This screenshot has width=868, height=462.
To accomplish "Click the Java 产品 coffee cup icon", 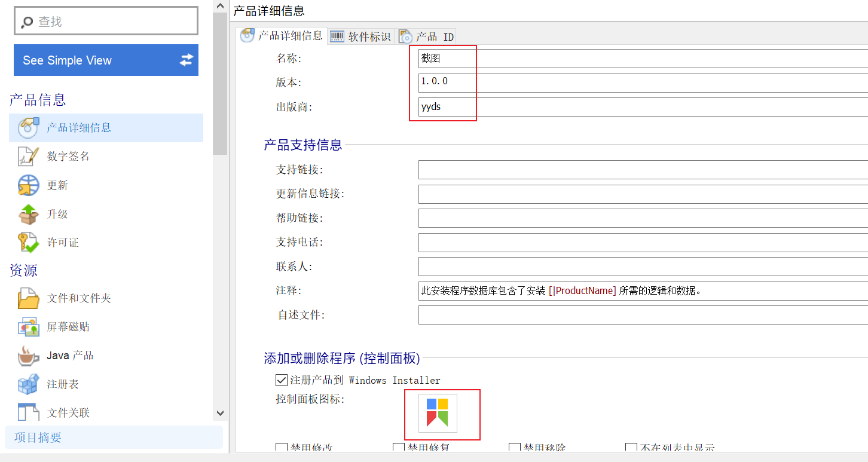I will [x=28, y=356].
